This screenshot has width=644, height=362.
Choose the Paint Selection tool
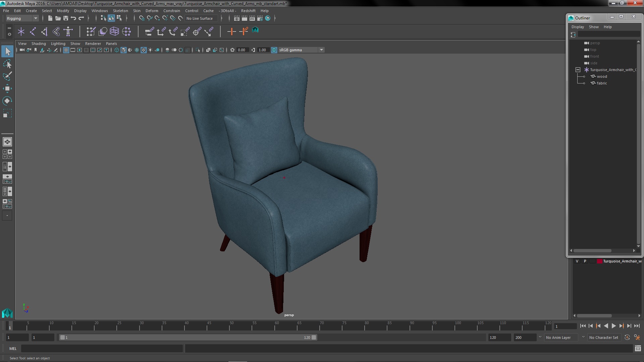pos(7,76)
